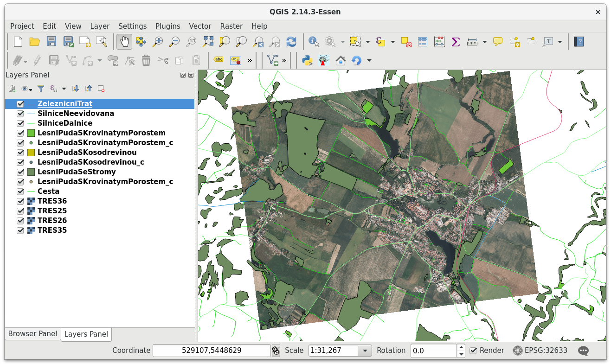Viewport: 611px width, 364px height.
Task: Open the Project menu
Action: [x=22, y=26]
